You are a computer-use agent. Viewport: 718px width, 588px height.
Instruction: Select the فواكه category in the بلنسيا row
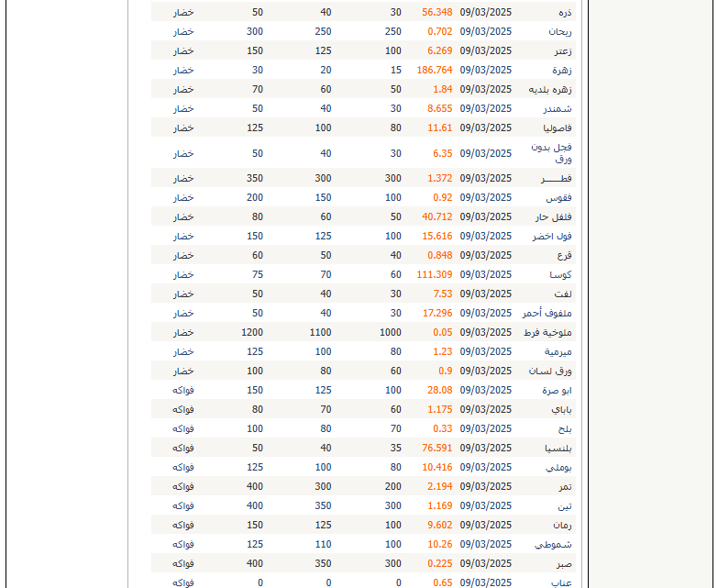pyautogui.click(x=183, y=448)
